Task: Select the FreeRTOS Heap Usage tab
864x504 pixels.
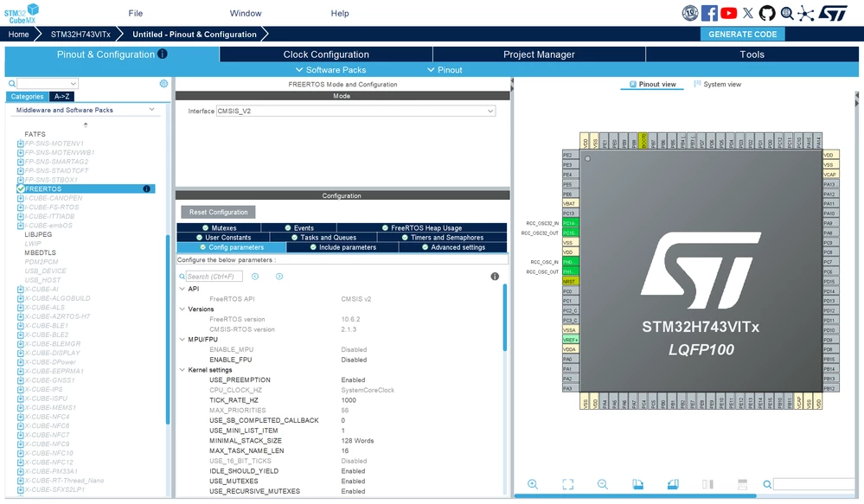Action: [x=421, y=227]
